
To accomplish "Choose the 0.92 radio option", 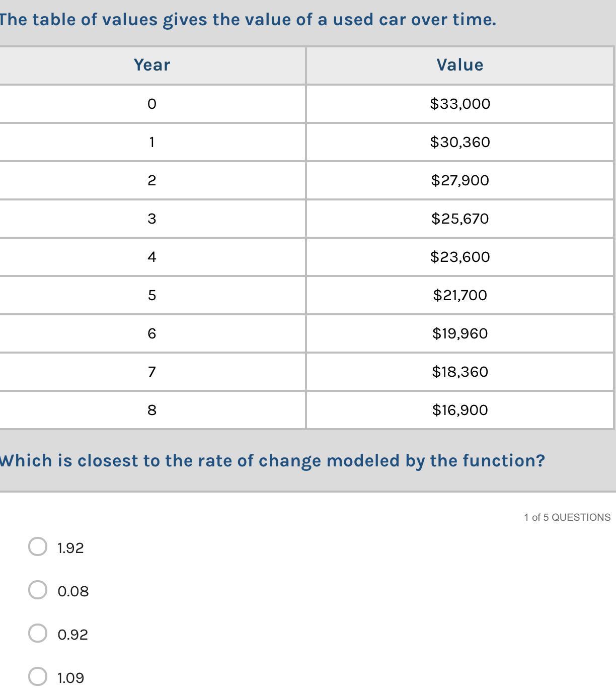I will 38,633.
